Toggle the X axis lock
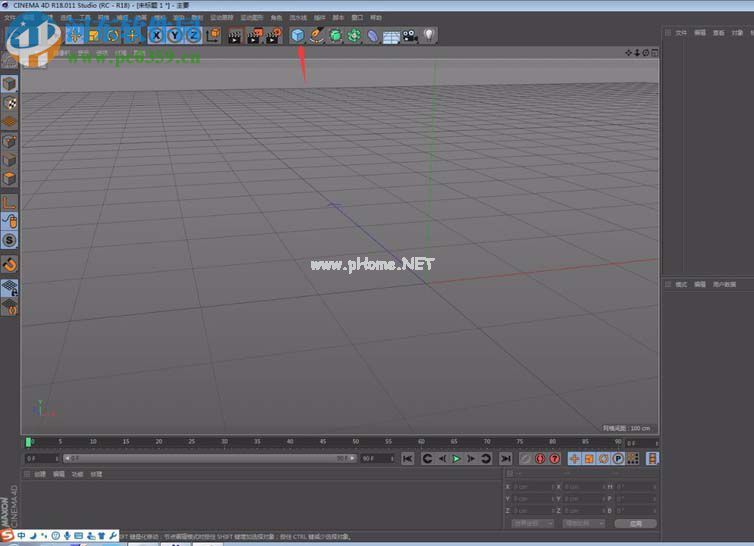Screen dimensions: 754x546 tap(156, 36)
